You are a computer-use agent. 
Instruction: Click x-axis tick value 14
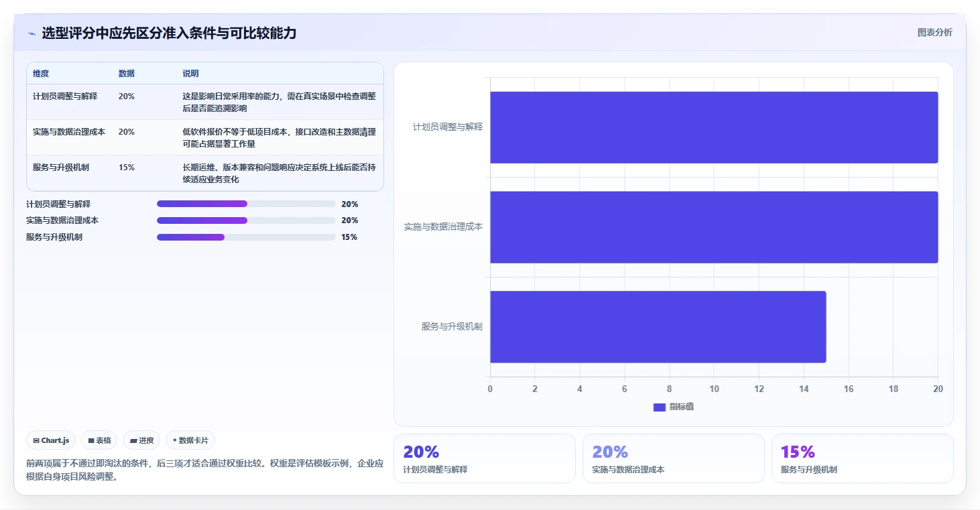[x=804, y=389]
